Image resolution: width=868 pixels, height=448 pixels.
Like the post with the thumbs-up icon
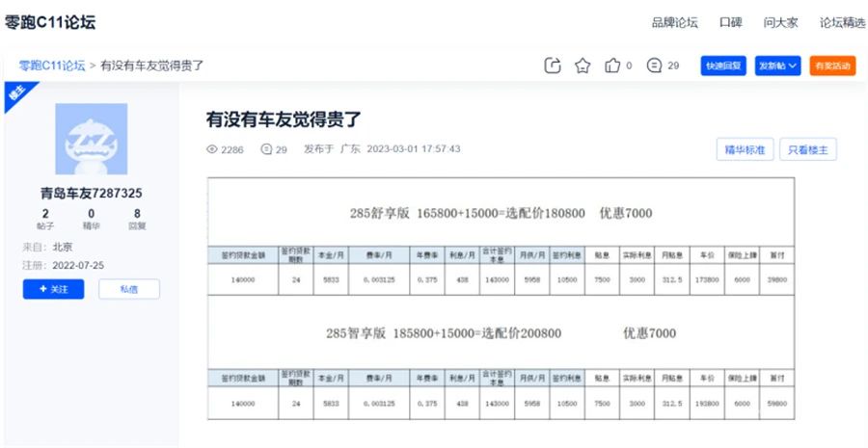(611, 66)
